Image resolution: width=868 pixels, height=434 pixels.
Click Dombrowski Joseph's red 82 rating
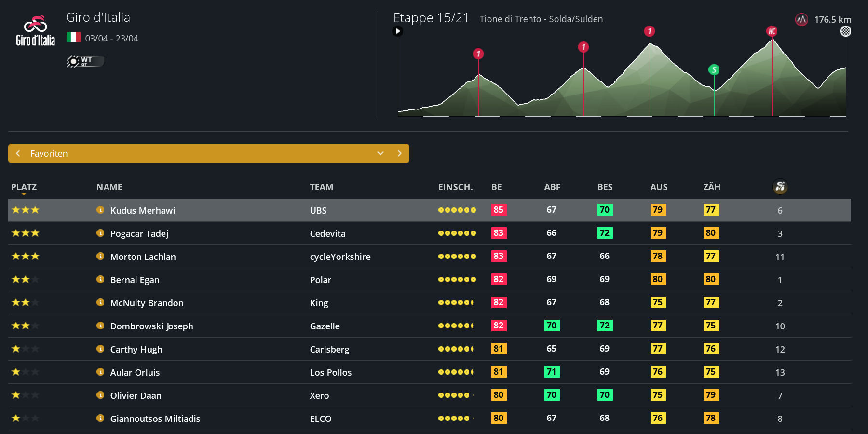point(498,325)
